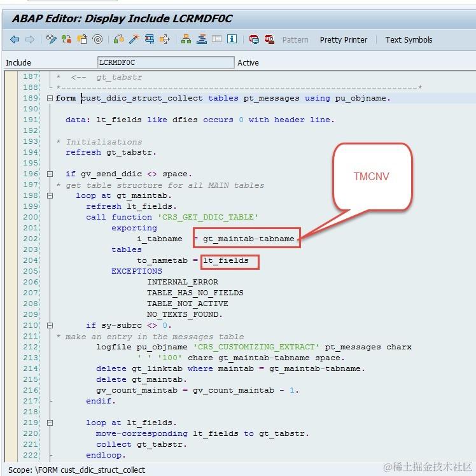
Task: Click endloop on line 222
Action: coord(106,455)
